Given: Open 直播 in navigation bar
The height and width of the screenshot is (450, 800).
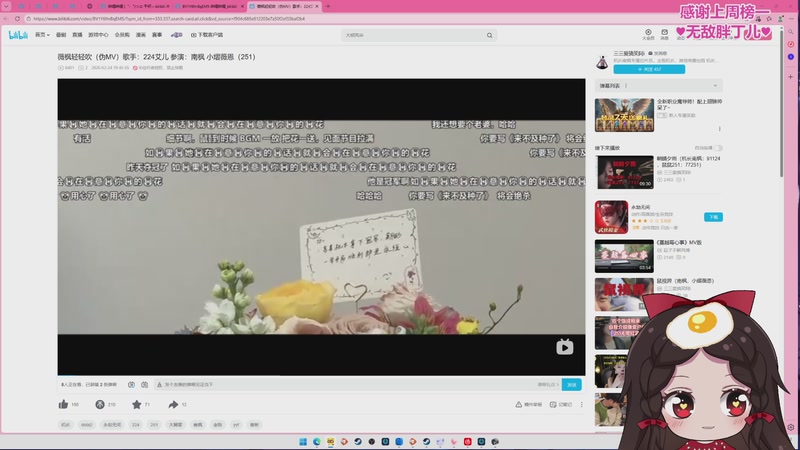Looking at the screenshot, I should [77, 35].
